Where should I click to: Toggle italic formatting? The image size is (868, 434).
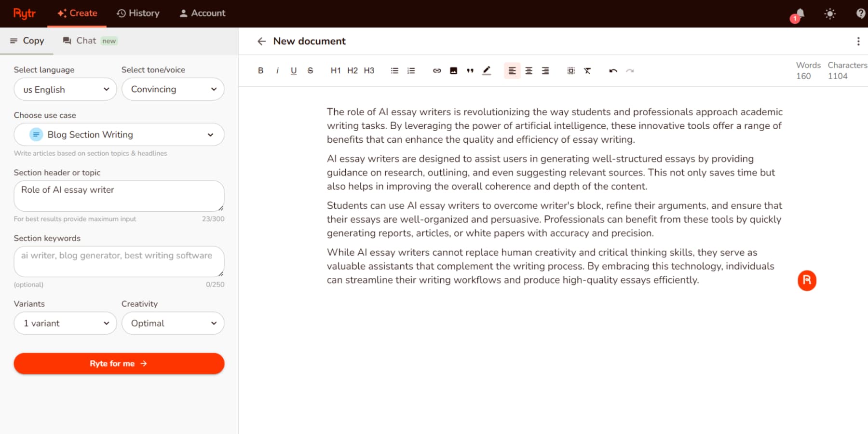pos(277,70)
